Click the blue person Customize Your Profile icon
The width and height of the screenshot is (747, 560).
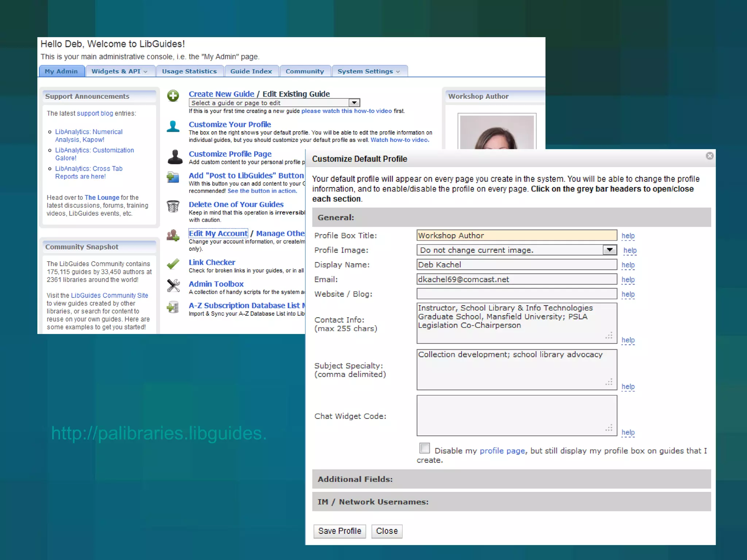173,126
